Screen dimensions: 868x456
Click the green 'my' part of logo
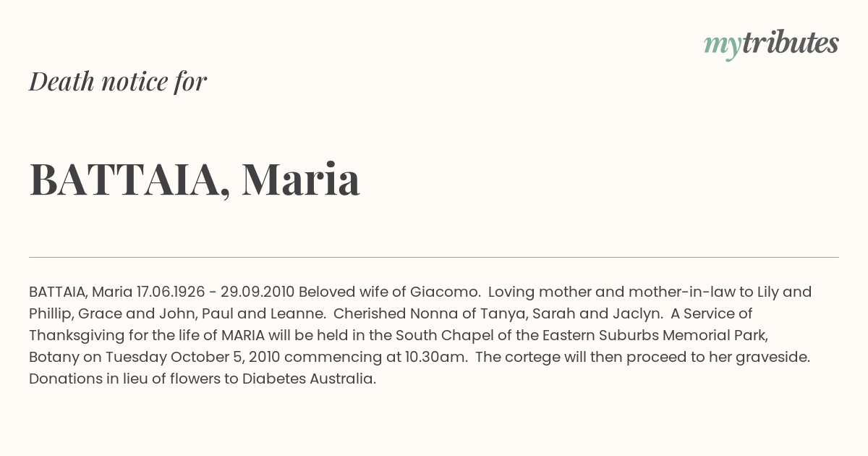click(722, 46)
